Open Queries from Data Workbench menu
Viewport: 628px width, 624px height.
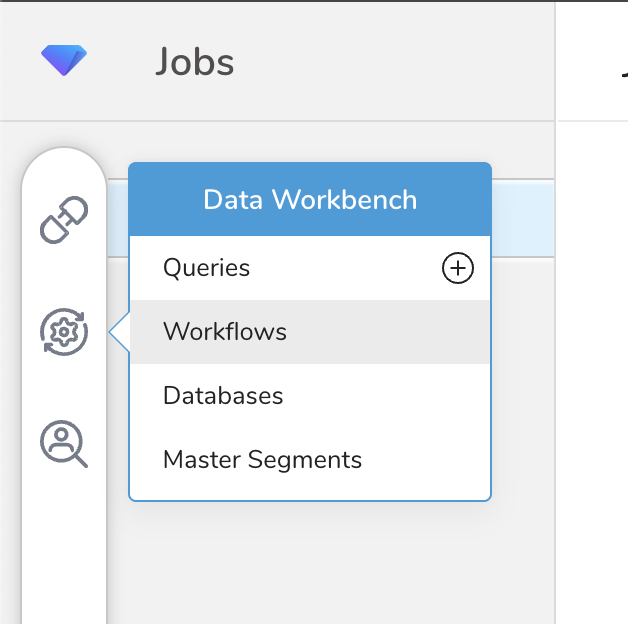[x=207, y=268]
